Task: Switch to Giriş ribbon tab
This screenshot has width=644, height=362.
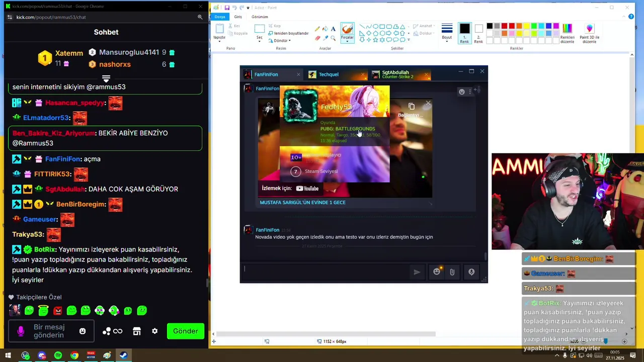Action: click(x=238, y=17)
